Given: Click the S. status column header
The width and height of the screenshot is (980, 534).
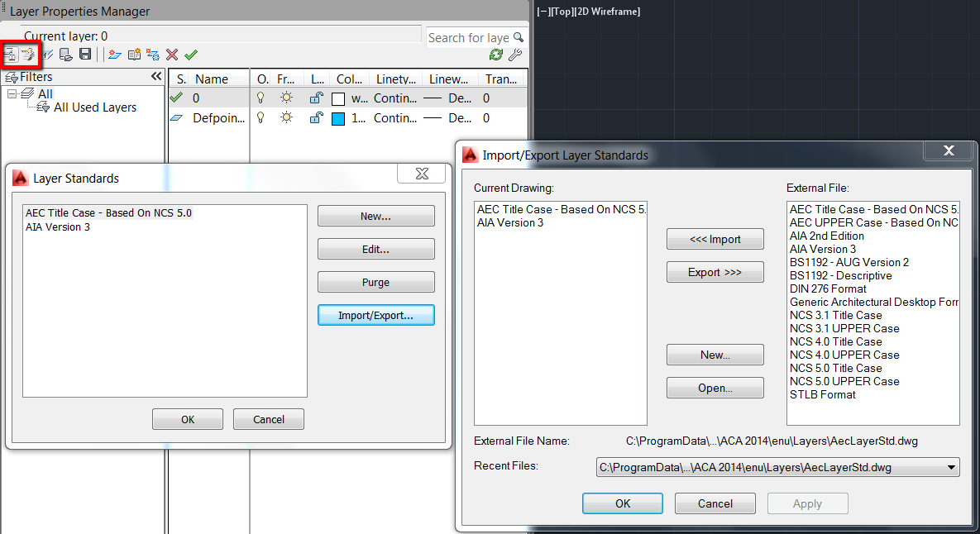Looking at the screenshot, I should tap(180, 79).
